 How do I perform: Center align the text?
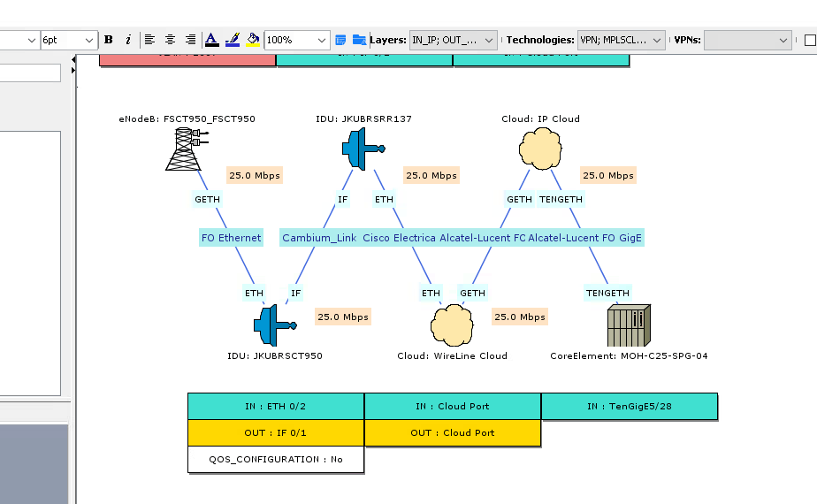(170, 40)
